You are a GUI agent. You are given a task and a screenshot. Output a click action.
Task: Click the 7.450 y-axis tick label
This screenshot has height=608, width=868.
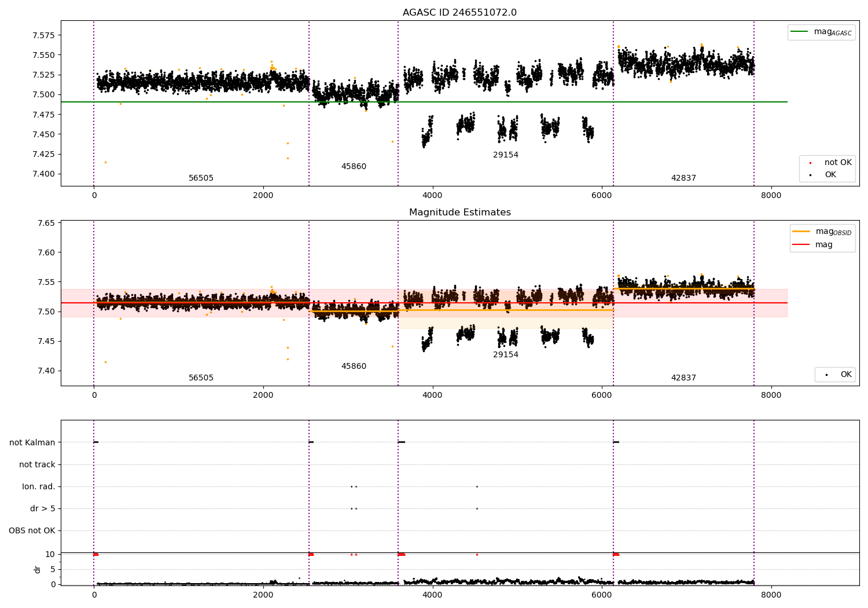(43, 134)
